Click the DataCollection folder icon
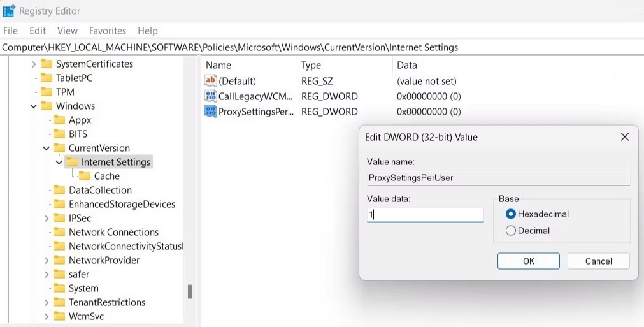The width and height of the screenshot is (644, 327). pos(59,190)
